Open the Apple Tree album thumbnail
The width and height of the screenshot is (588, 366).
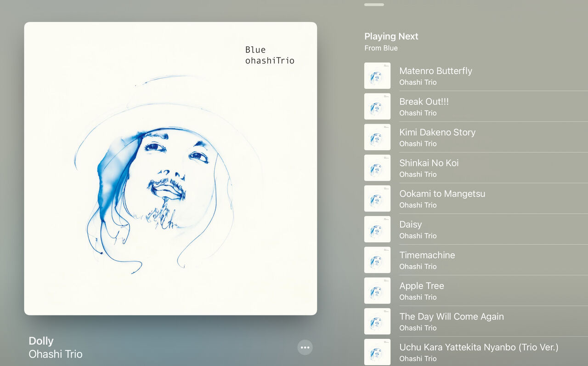[377, 291]
